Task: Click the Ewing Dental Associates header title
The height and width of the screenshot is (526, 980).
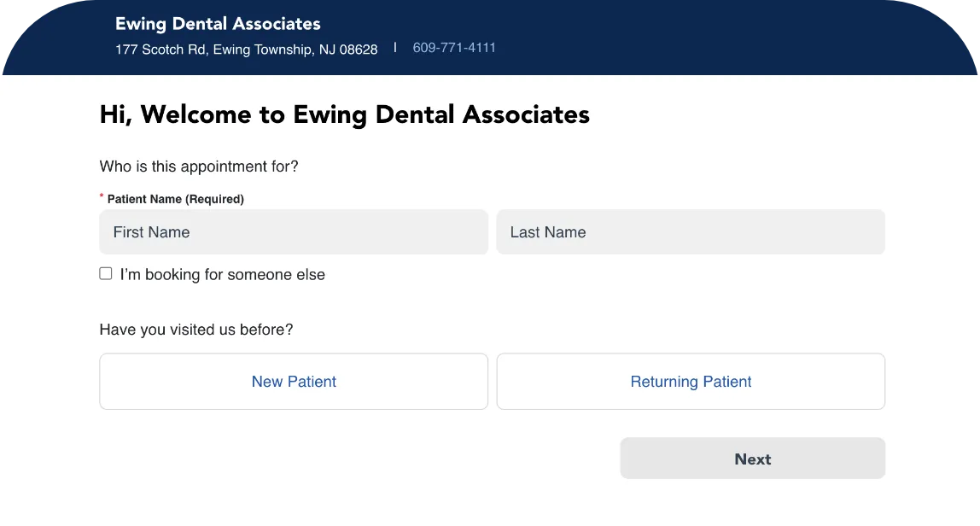Action: tap(218, 24)
